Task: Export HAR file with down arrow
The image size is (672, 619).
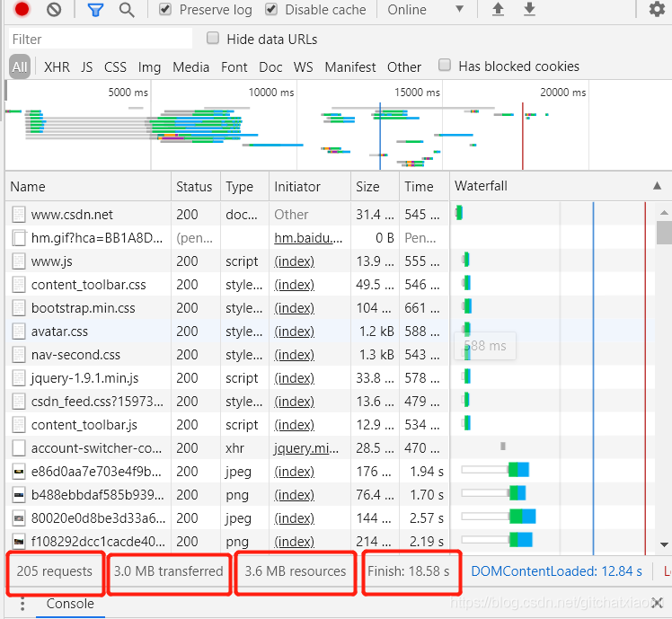Action: click(529, 9)
